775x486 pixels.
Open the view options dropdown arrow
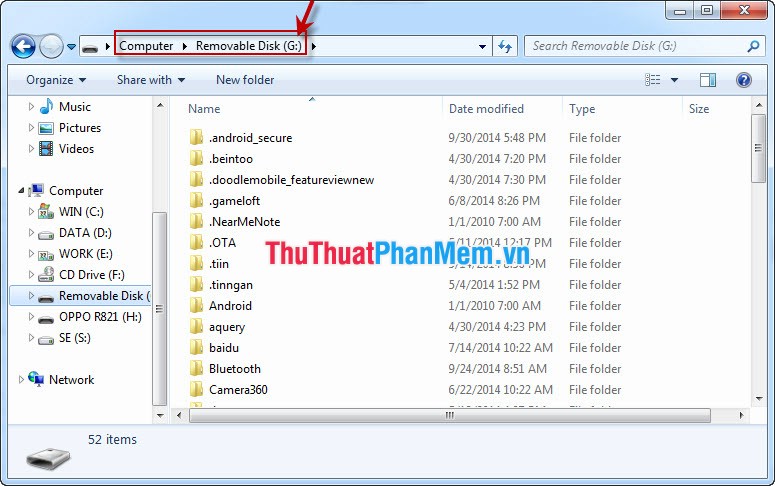[674, 80]
